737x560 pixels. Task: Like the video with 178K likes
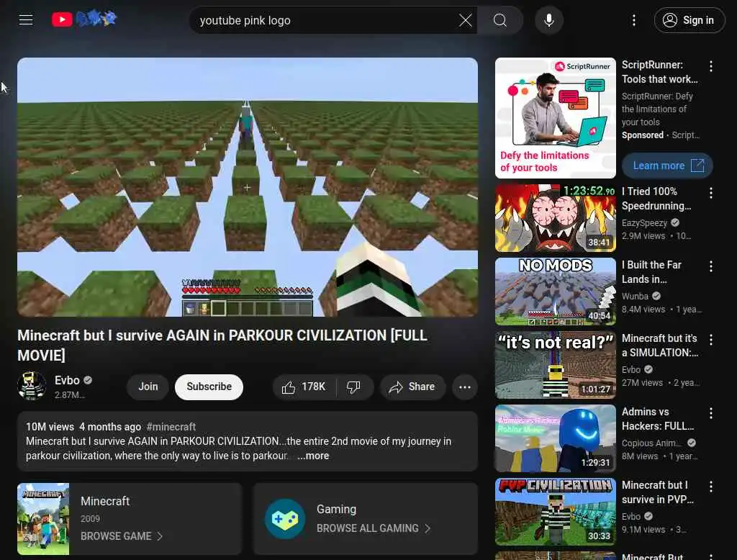(304, 387)
